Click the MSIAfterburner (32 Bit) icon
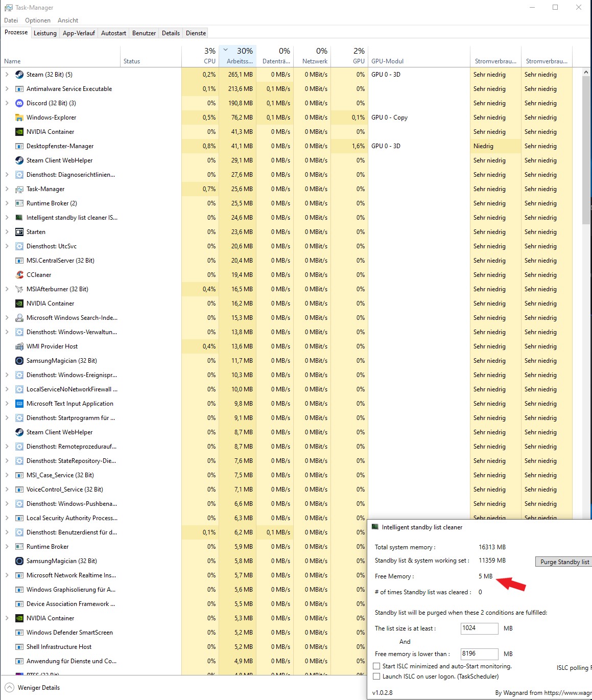Viewport: 592px width, 700px height. click(19, 289)
